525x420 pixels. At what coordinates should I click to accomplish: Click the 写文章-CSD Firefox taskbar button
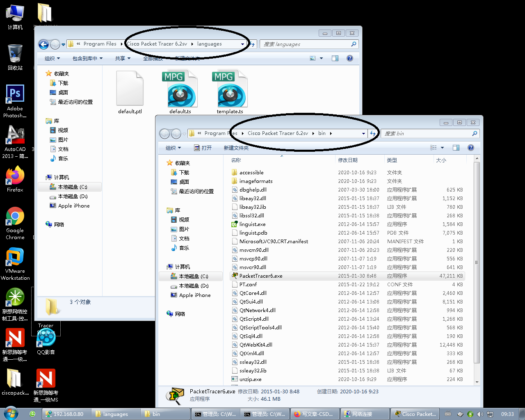[315, 414]
